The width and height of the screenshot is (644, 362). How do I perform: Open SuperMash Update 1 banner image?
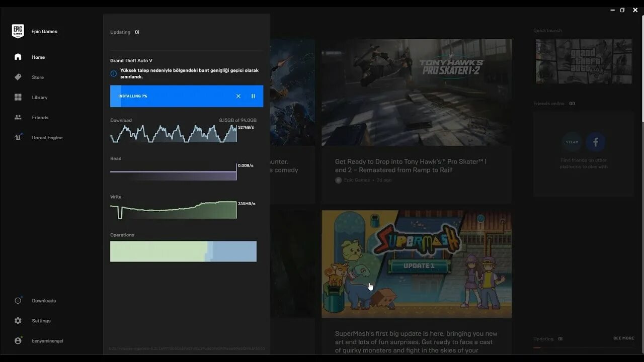[417, 264]
